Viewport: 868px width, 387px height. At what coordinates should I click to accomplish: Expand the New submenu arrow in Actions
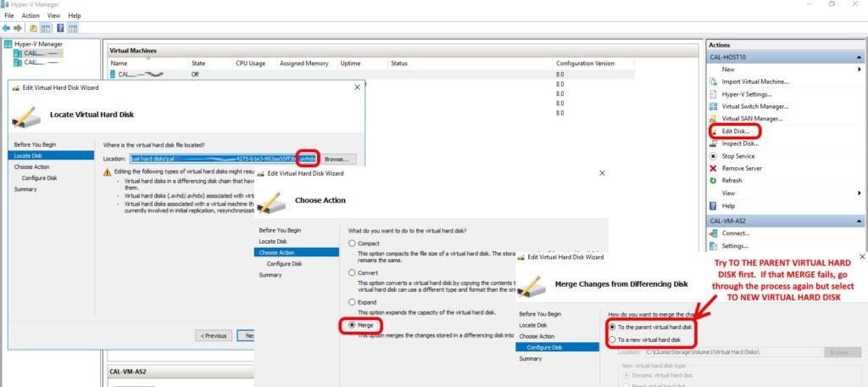[857, 70]
